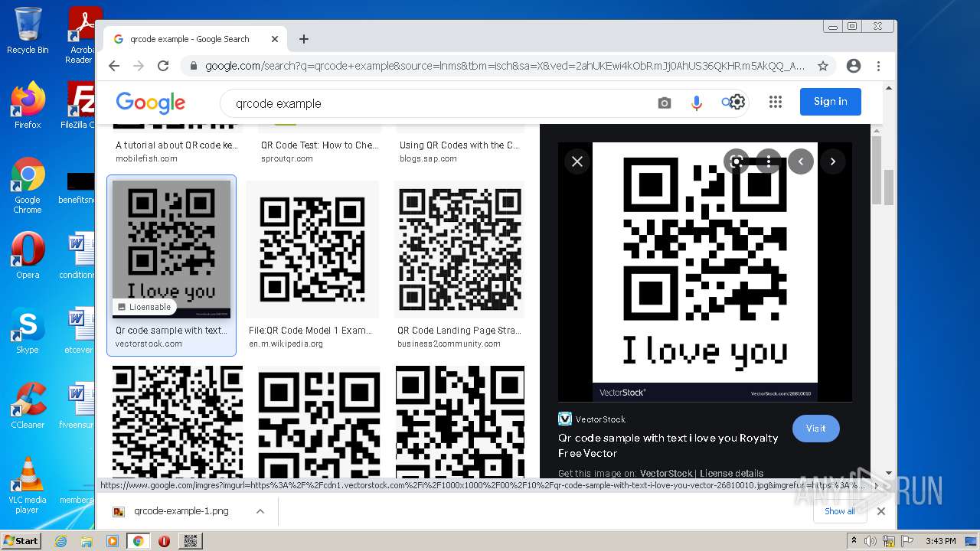
Task: Open Opera from the taskbar
Action: click(x=164, y=541)
